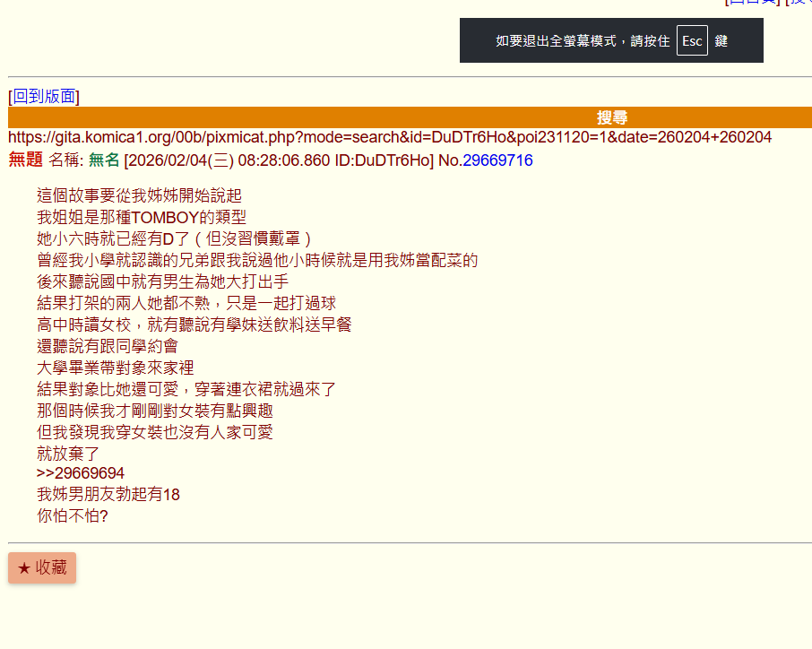
Task: Click the 如要退出全螢幕模式 notification text
Action: coord(583,41)
